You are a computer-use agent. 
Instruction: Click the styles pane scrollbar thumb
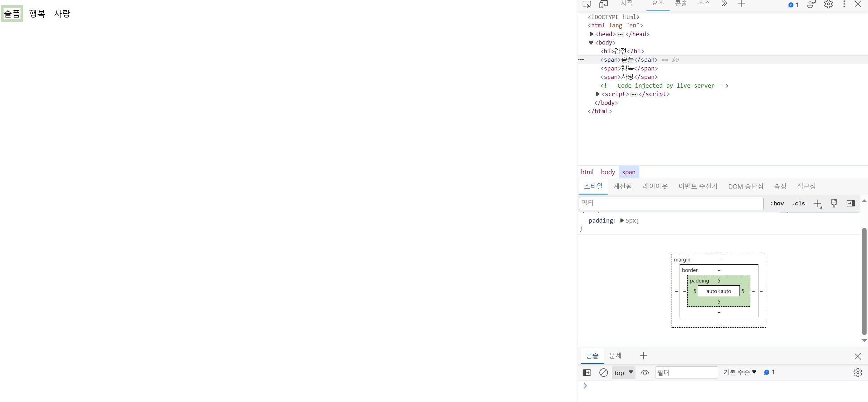[x=864, y=281]
